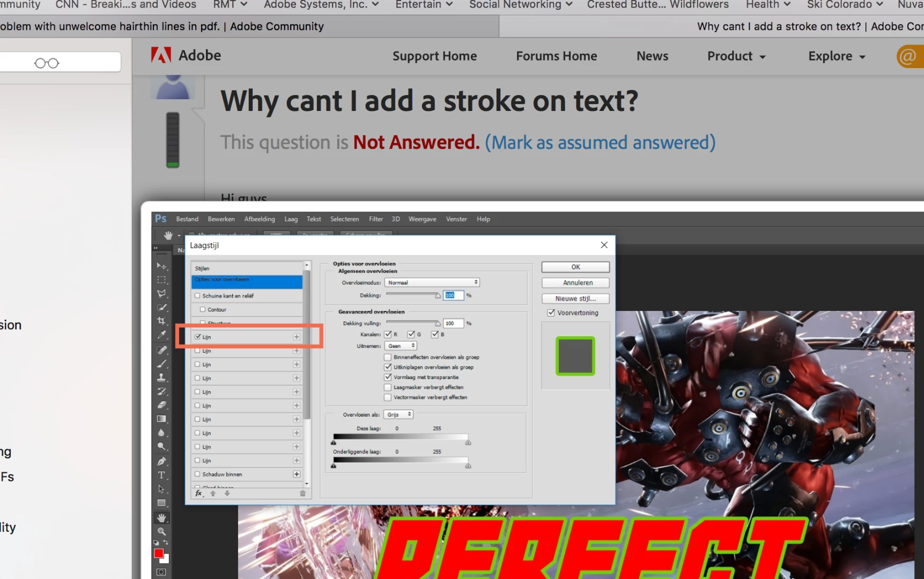Screen dimensions: 924x579
Task: Open the Health bookmarks folder
Action: point(768,5)
